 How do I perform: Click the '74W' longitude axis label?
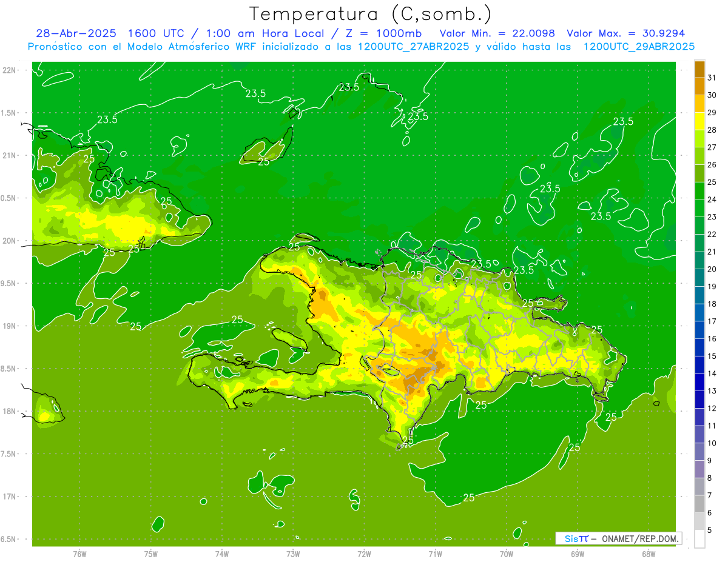tap(222, 554)
